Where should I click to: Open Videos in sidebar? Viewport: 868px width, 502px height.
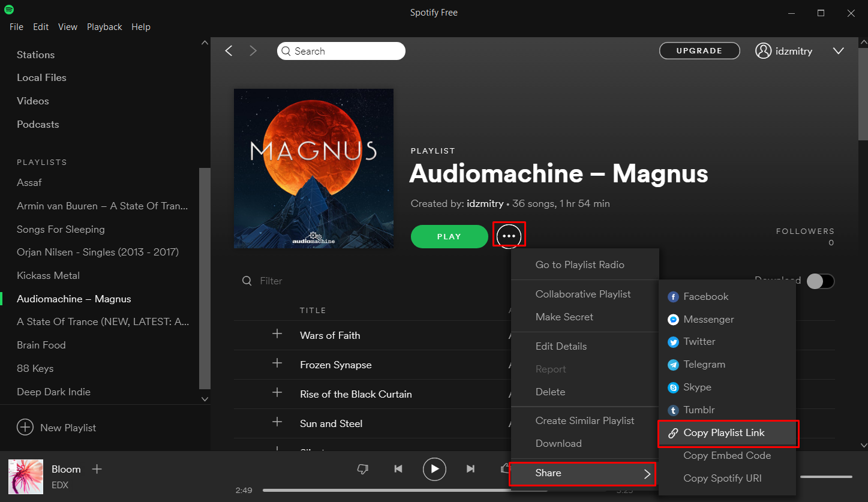(33, 101)
